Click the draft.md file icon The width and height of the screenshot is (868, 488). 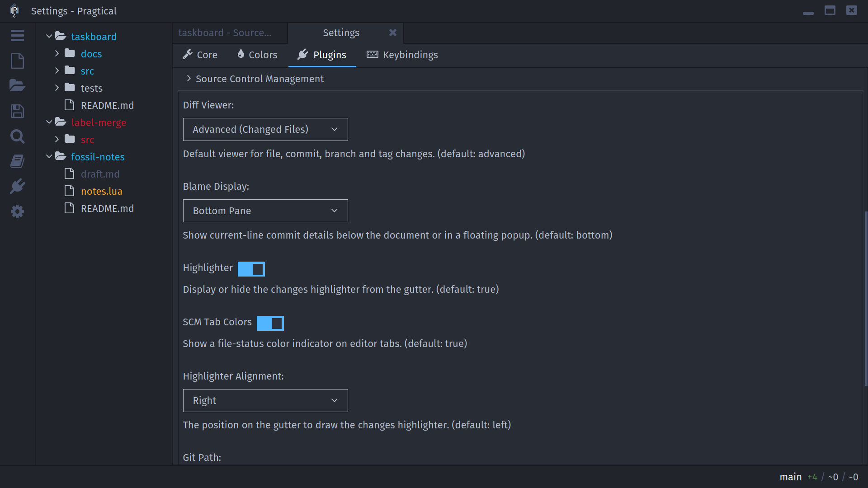pos(69,174)
